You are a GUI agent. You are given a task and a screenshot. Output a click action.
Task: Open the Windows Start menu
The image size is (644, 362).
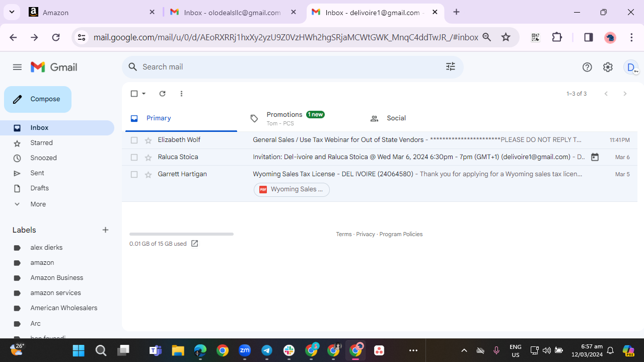(79, 350)
